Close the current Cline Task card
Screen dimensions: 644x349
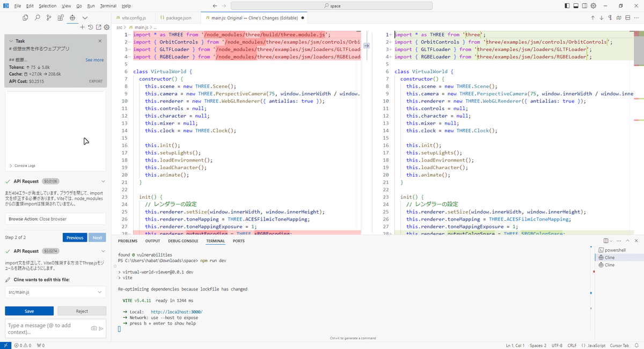pos(100,41)
